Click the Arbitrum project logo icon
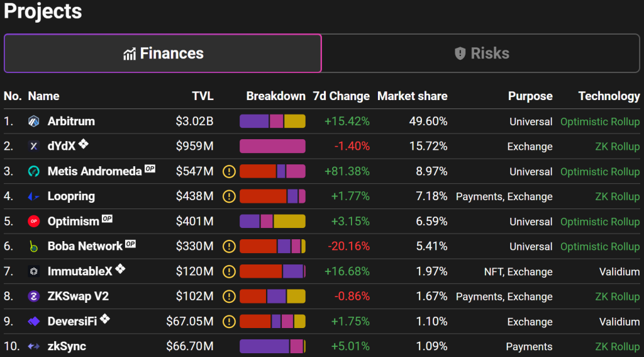The width and height of the screenshot is (644, 357). click(x=34, y=122)
